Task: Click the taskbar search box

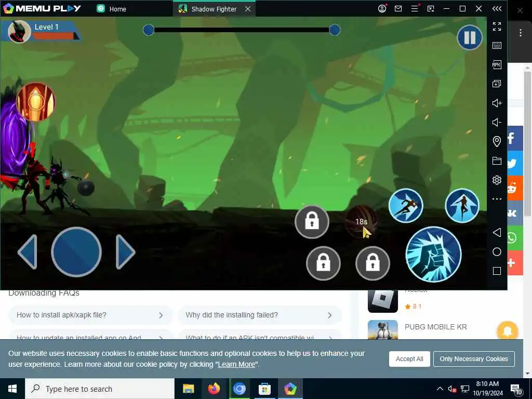Action: 100,389
